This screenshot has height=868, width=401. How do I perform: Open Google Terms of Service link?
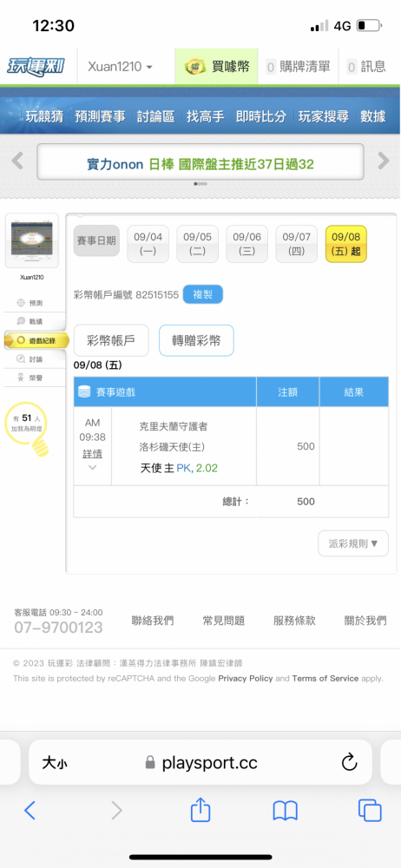click(325, 678)
